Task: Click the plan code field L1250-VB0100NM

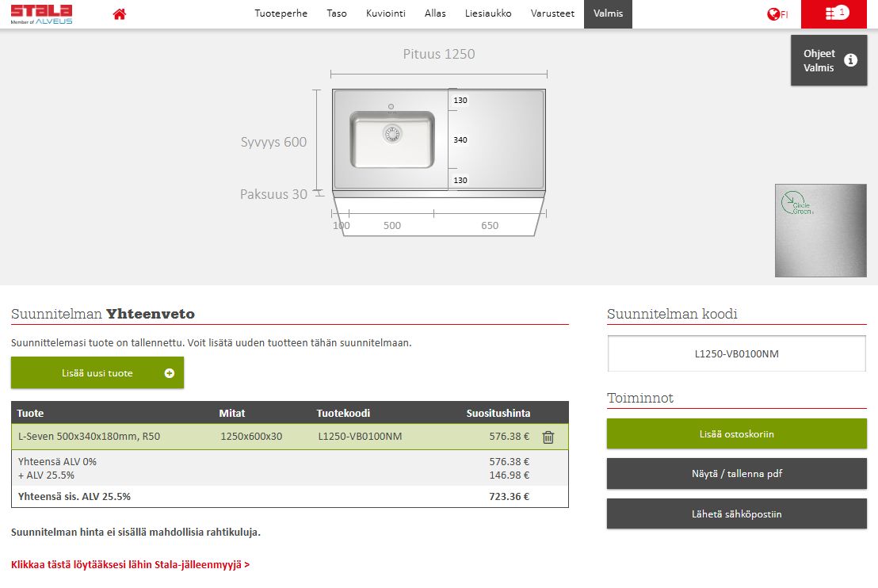Action: [x=737, y=353]
